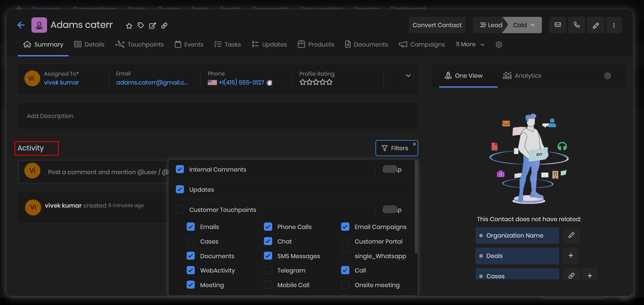Enable the Cases touchpoint filter
The height and width of the screenshot is (305, 644).
[191, 241]
